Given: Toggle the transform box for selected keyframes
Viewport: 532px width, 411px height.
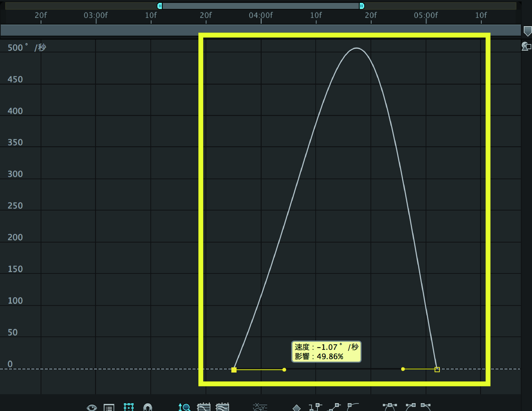Looking at the screenshot, I should [129, 407].
